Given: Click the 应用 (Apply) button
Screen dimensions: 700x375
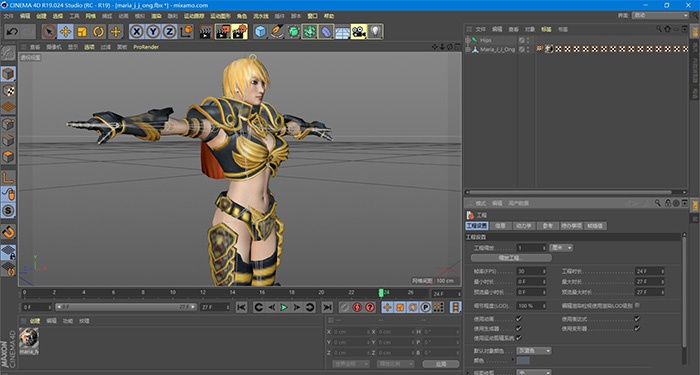Looking at the screenshot, I should click(441, 364).
